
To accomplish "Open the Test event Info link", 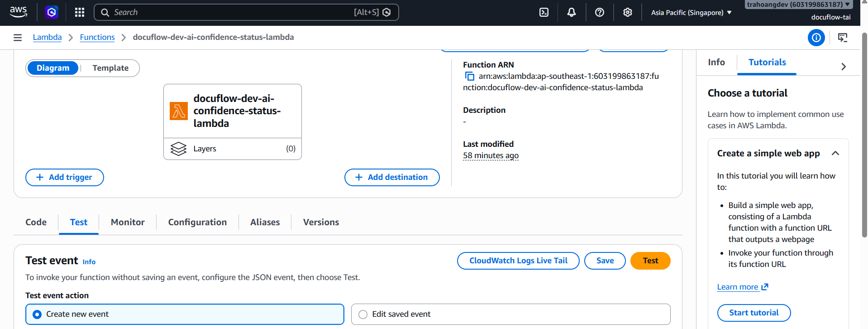I will pyautogui.click(x=89, y=262).
